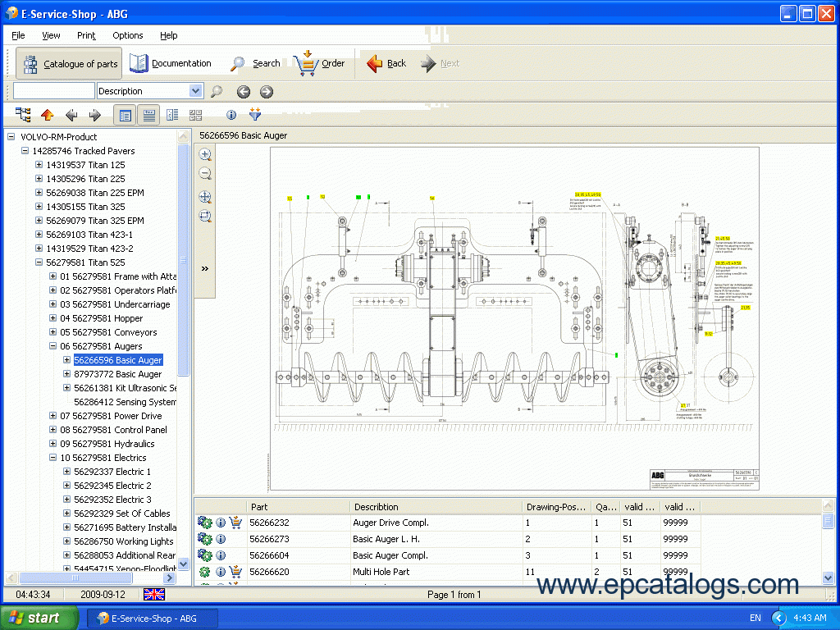
Task: Click the gray forward arrow in secondary toolbar
Action: [x=95, y=115]
